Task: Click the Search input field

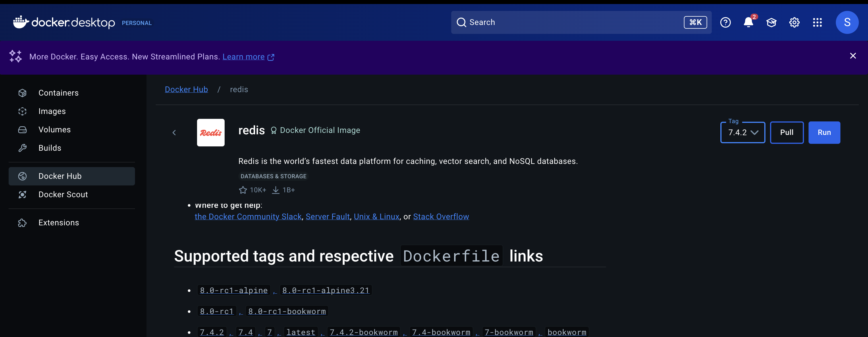Action: (573, 23)
